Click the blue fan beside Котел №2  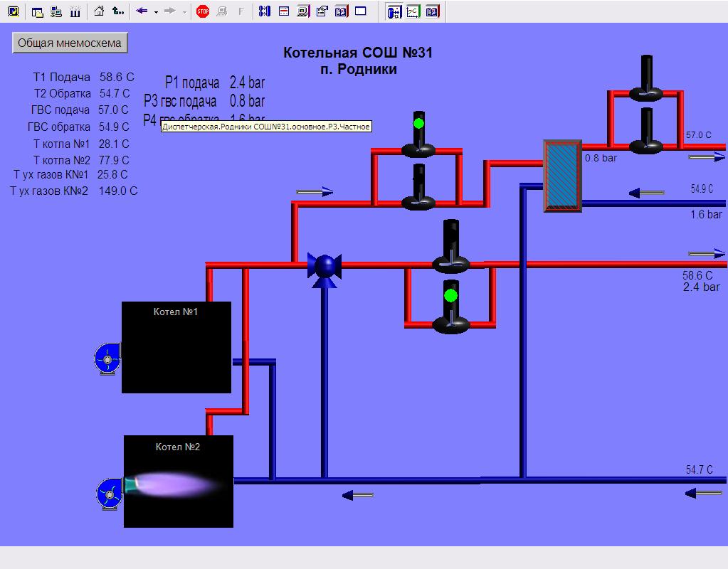pyautogui.click(x=109, y=493)
